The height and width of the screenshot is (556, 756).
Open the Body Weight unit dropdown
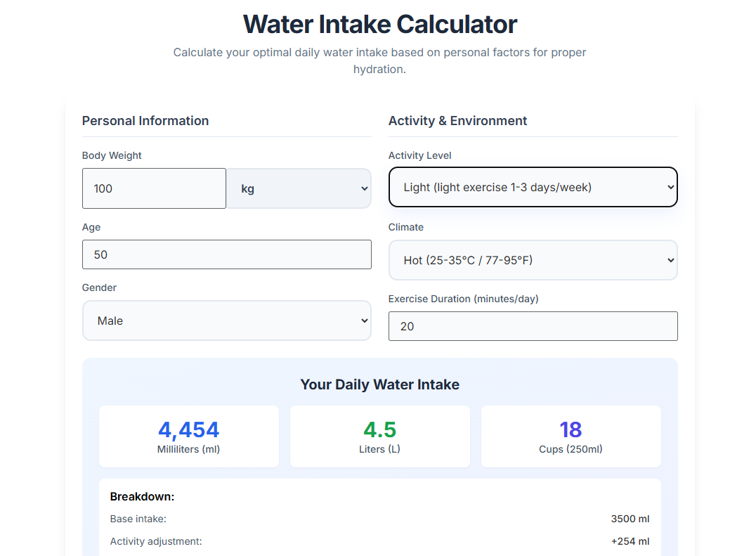[x=298, y=188]
